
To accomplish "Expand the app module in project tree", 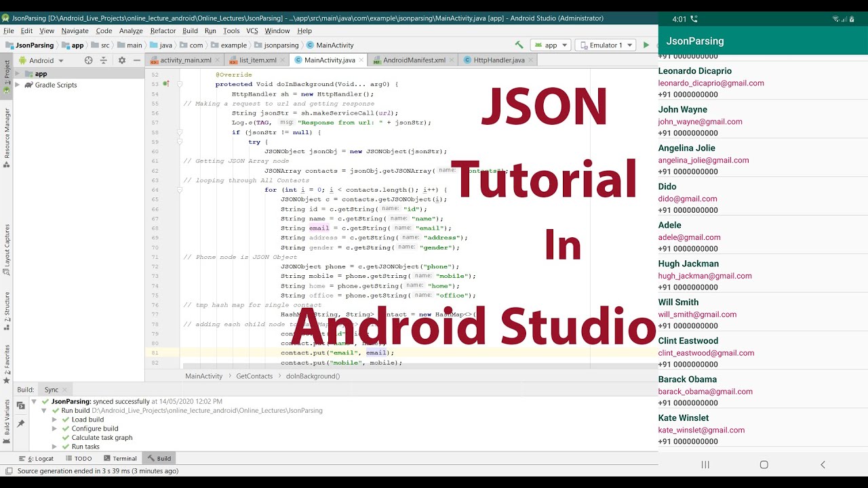I will coord(18,74).
